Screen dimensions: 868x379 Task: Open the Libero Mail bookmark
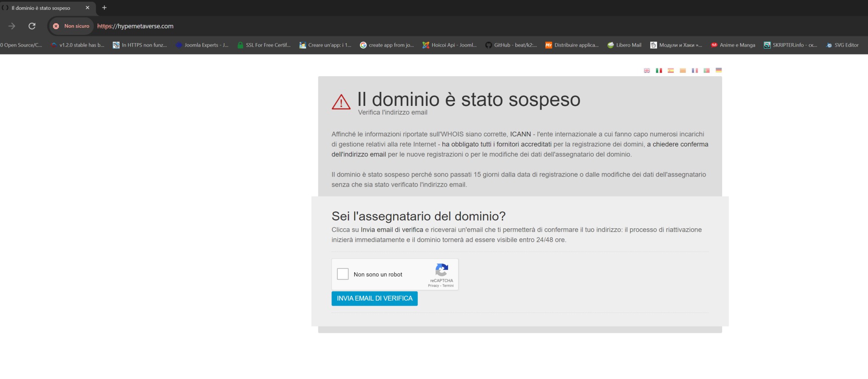pos(624,45)
